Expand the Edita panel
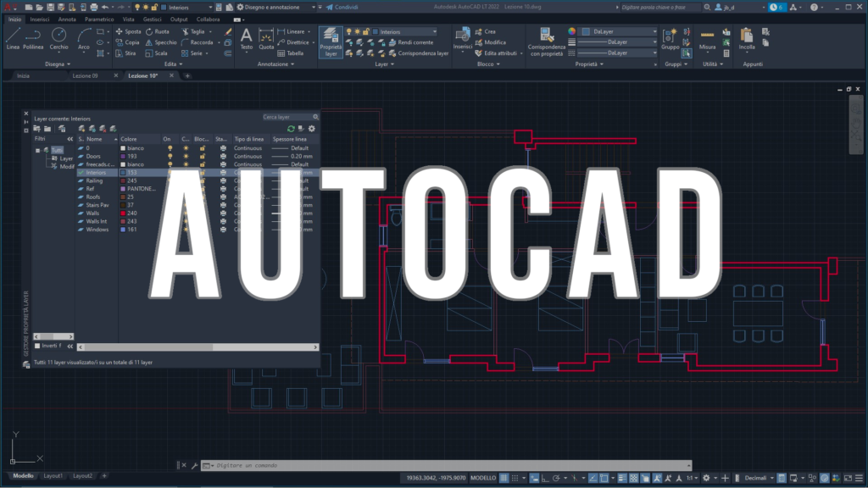Image resolution: width=868 pixels, height=488 pixels. coord(173,64)
